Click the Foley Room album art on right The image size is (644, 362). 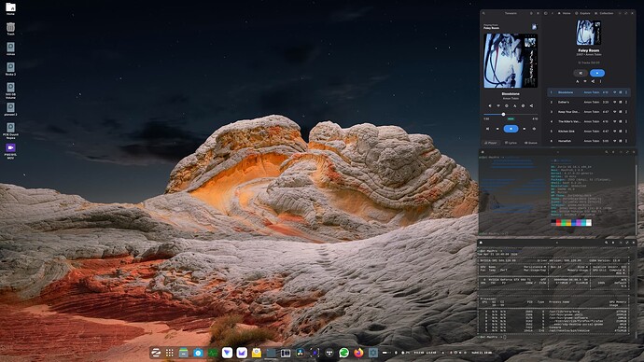click(x=589, y=33)
